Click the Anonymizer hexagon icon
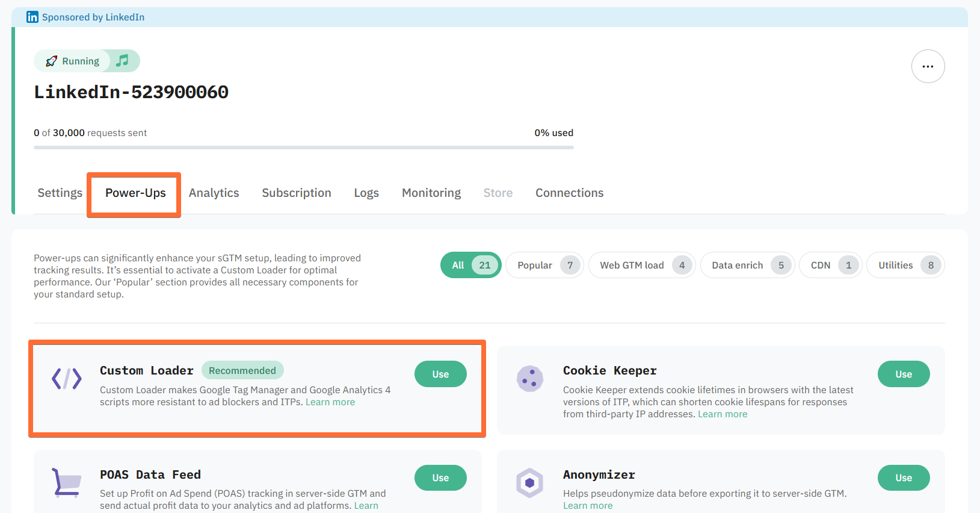Image resolution: width=980 pixels, height=513 pixels. coord(530,482)
